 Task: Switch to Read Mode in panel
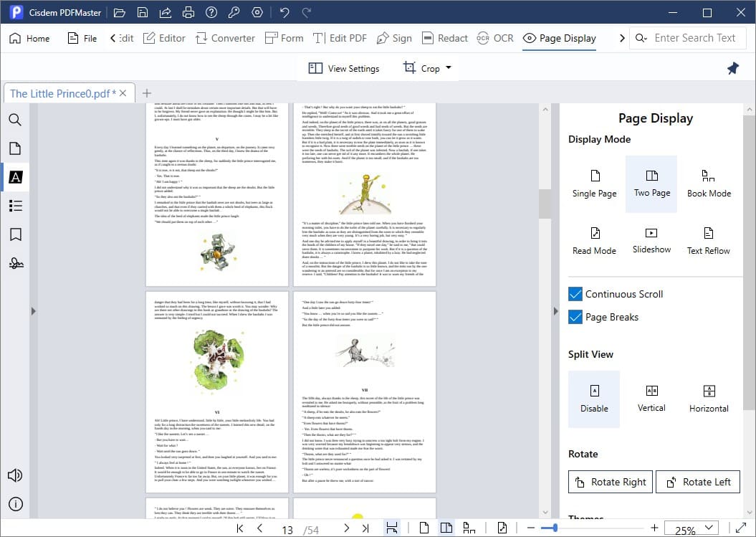coord(595,241)
